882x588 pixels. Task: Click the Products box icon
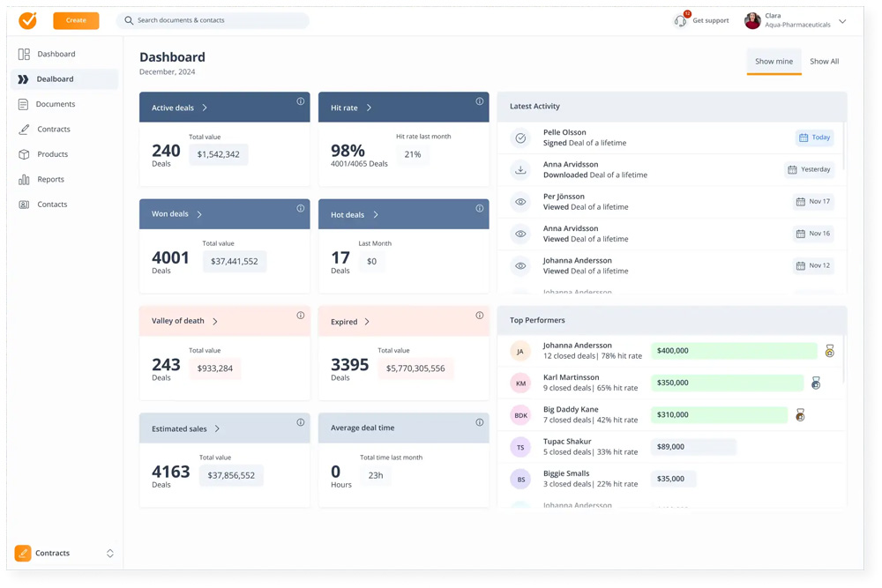click(24, 154)
